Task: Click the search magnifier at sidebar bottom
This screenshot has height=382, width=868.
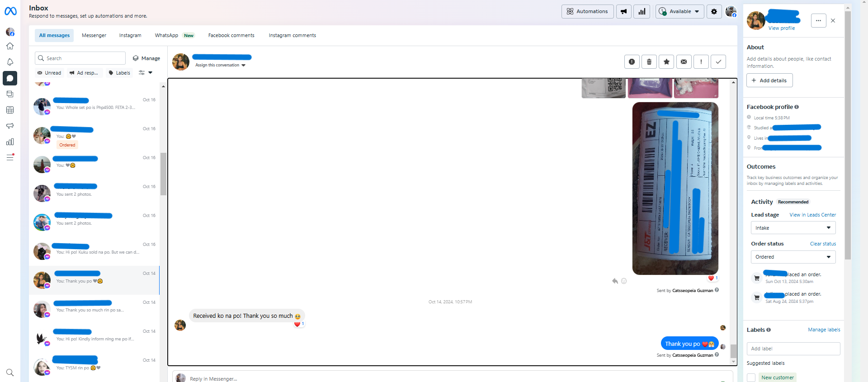Action: point(10,373)
